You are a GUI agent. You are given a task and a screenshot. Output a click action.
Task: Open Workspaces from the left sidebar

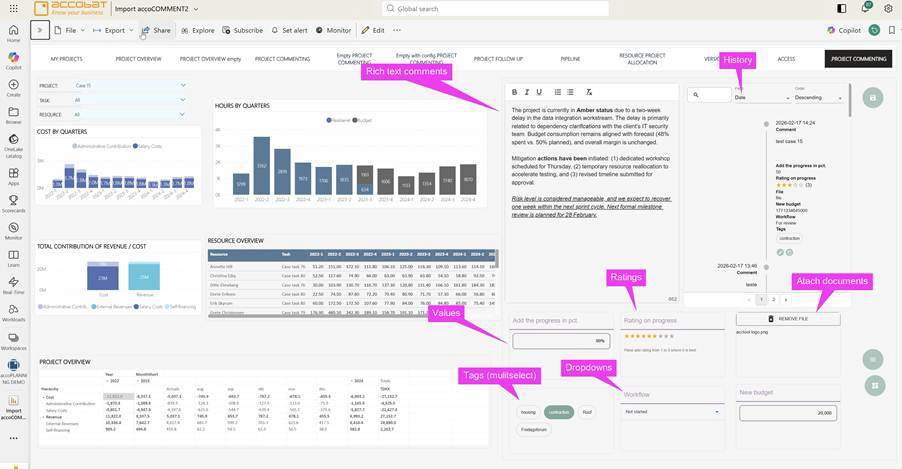[x=14, y=340]
